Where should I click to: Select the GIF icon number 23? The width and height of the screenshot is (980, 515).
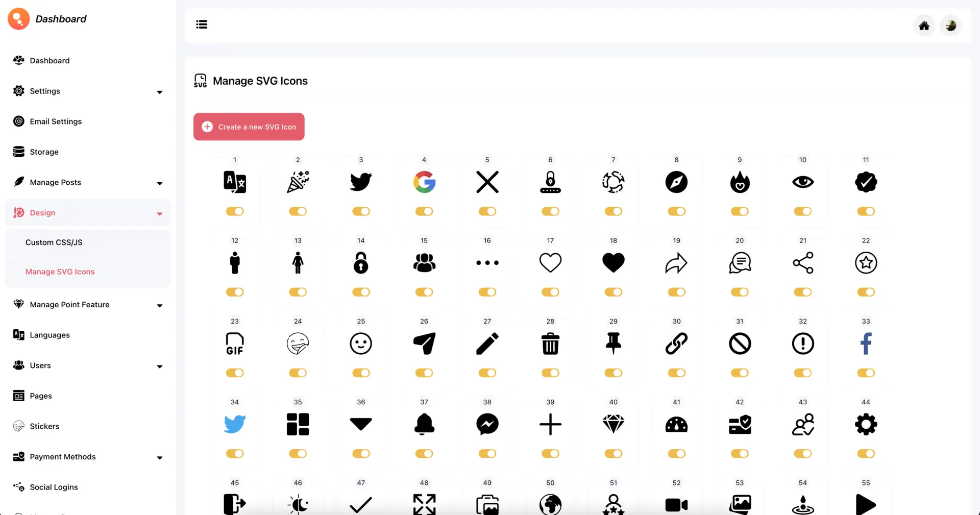point(235,343)
